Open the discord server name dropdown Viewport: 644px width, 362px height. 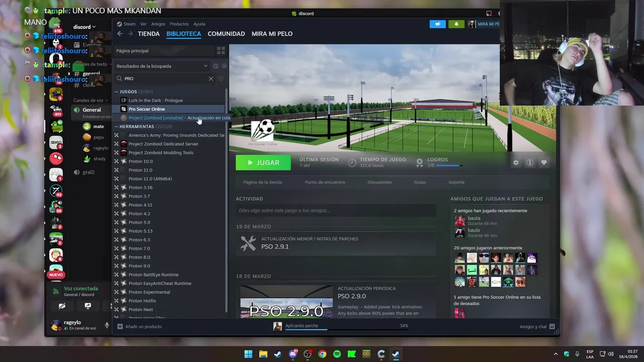coord(85,27)
